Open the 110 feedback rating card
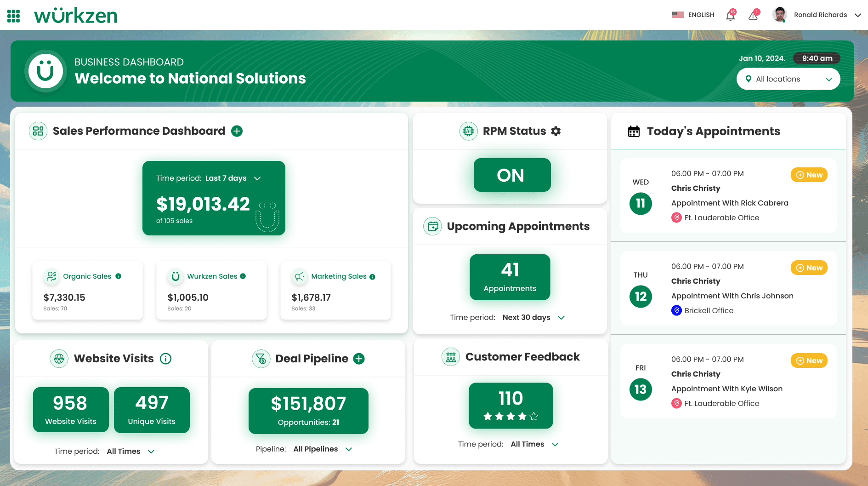Image resolution: width=868 pixels, height=486 pixels. [x=511, y=406]
